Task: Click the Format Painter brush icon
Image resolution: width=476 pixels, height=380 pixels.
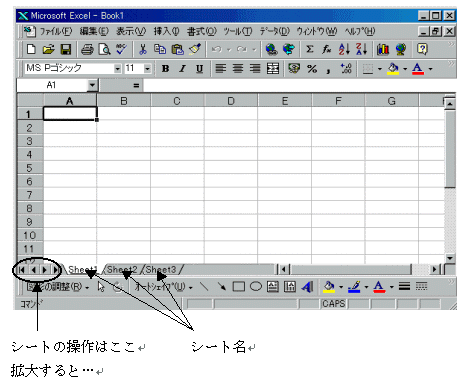Action: point(195,49)
